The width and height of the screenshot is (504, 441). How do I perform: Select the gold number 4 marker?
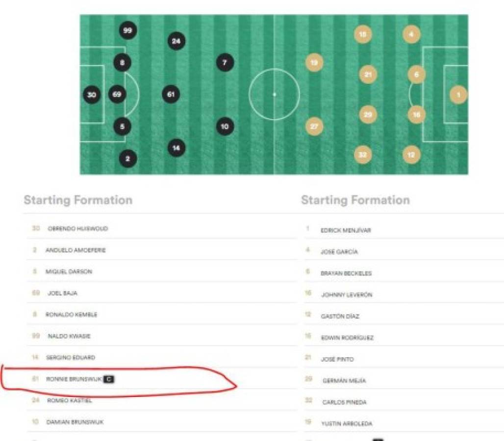click(411, 34)
